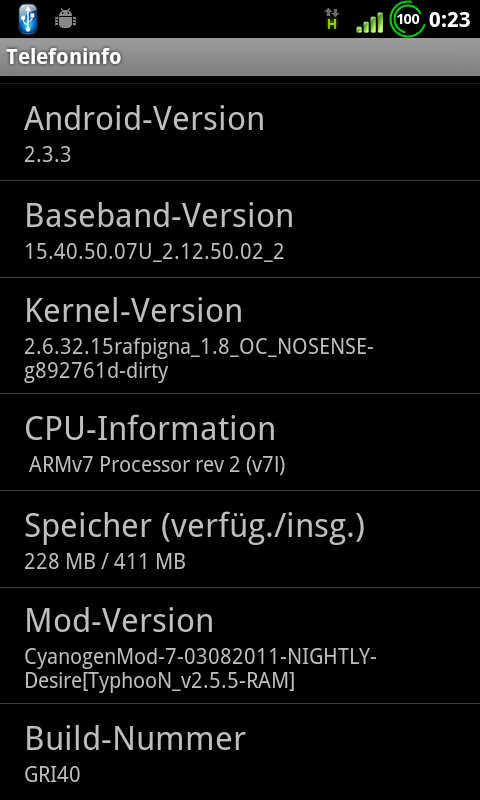Screen dimensions: 480x800
Task: Tap the Telefoninfo title bar
Action: (240, 57)
